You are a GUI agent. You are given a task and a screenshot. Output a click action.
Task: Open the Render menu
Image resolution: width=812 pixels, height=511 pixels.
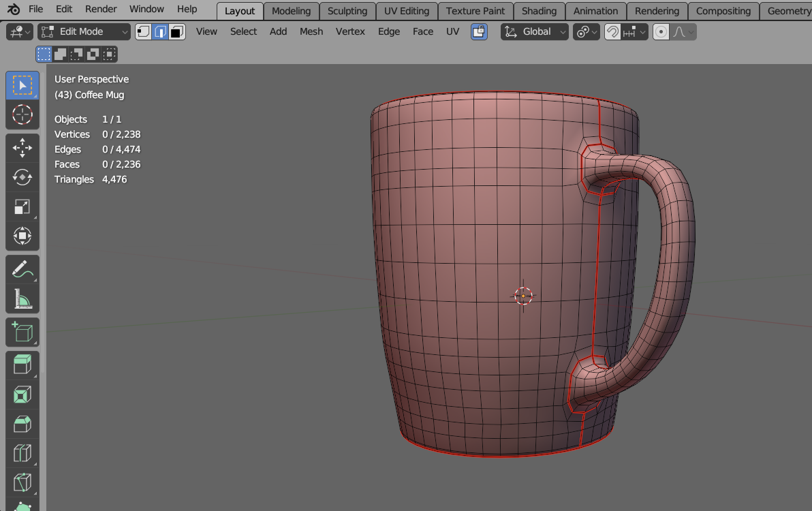(101, 9)
